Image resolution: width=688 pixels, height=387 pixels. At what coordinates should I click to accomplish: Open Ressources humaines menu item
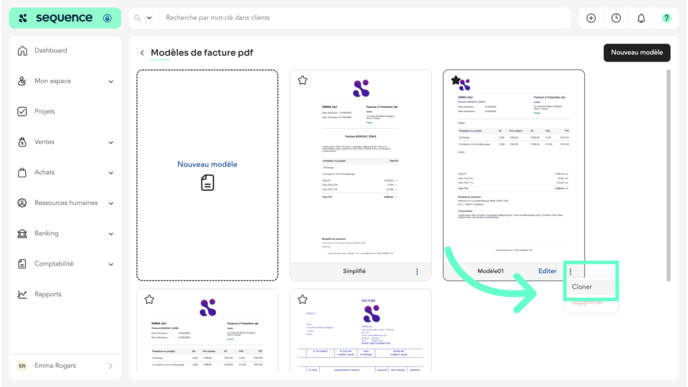coord(66,203)
